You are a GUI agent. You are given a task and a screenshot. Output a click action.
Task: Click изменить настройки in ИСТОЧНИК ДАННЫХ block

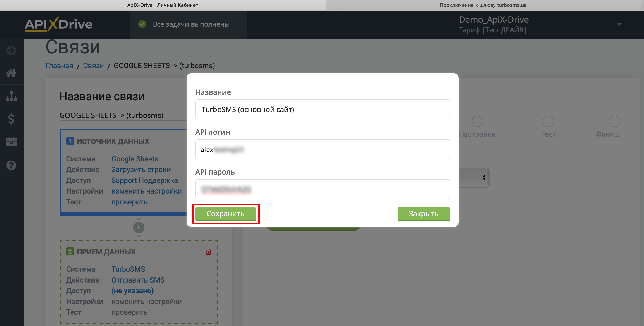point(147,191)
